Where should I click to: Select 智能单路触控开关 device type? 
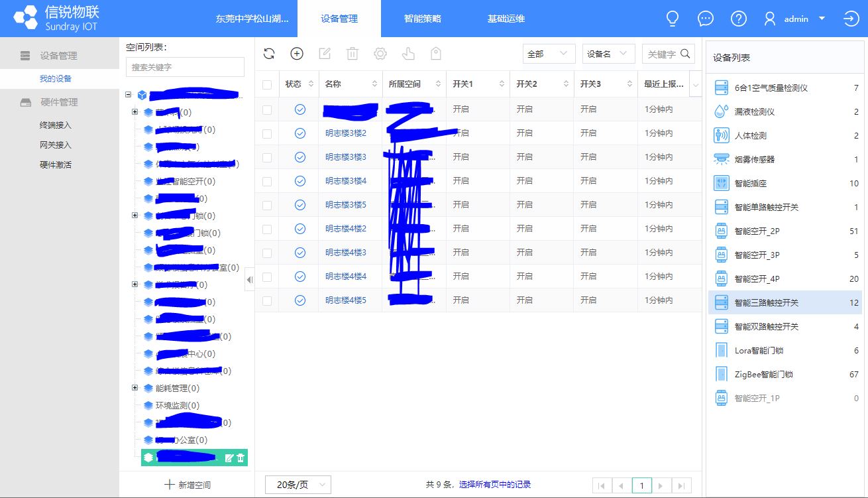[785, 207]
